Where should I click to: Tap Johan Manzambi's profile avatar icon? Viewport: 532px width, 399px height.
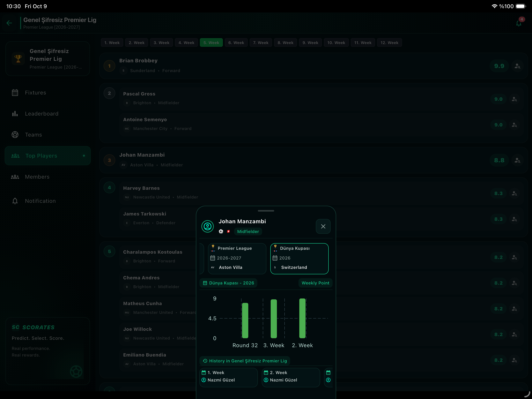tap(207, 226)
